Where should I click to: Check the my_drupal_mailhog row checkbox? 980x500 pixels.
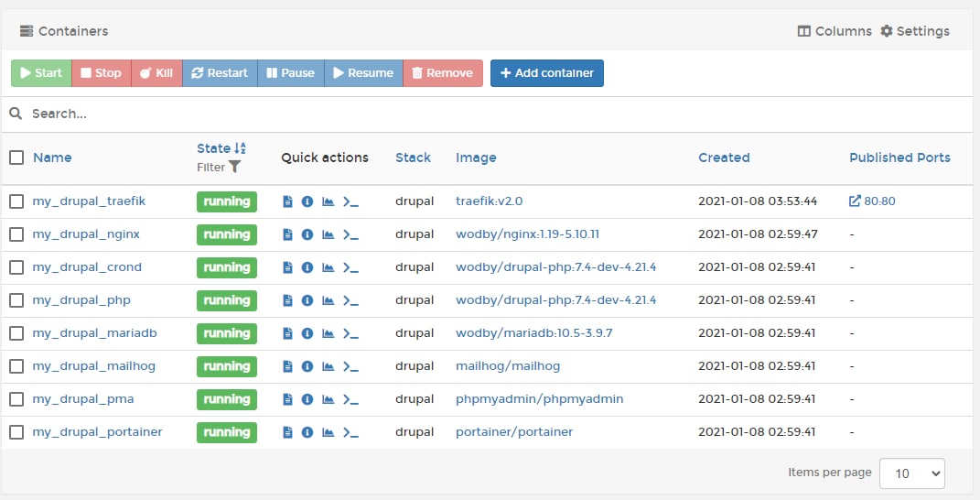click(16, 366)
